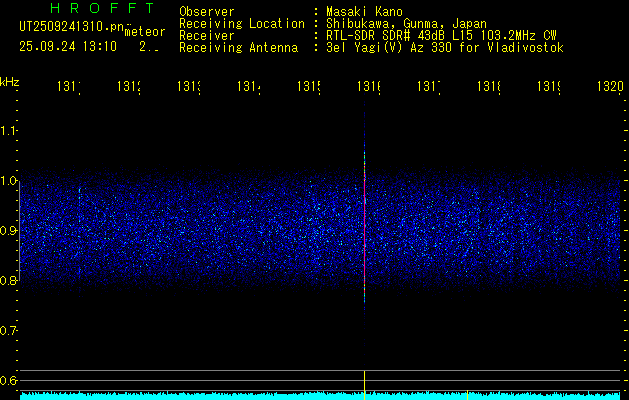The height and width of the screenshot is (400, 629).
Task: Click the Shibukawa, Gunma, Japan location text
Action: (x=399, y=23)
